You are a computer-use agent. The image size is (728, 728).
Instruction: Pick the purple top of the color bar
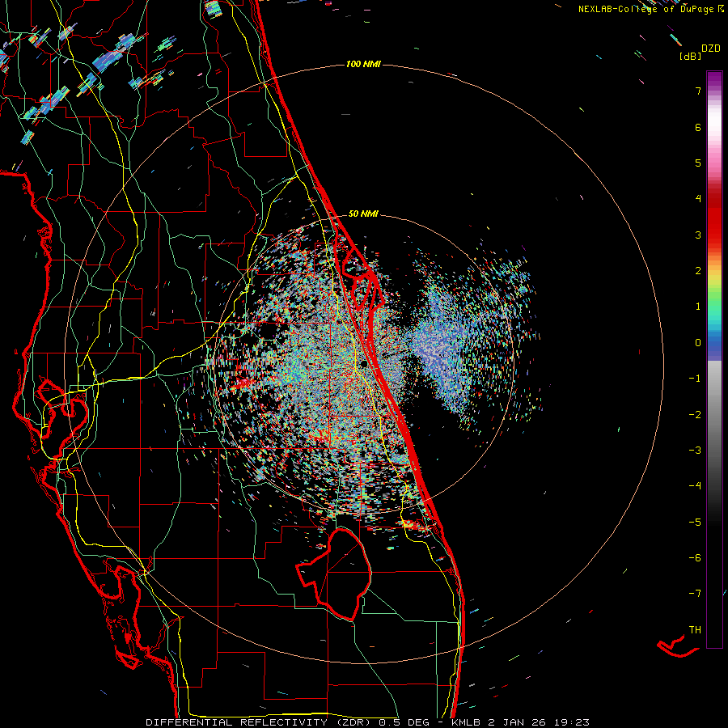(x=714, y=79)
